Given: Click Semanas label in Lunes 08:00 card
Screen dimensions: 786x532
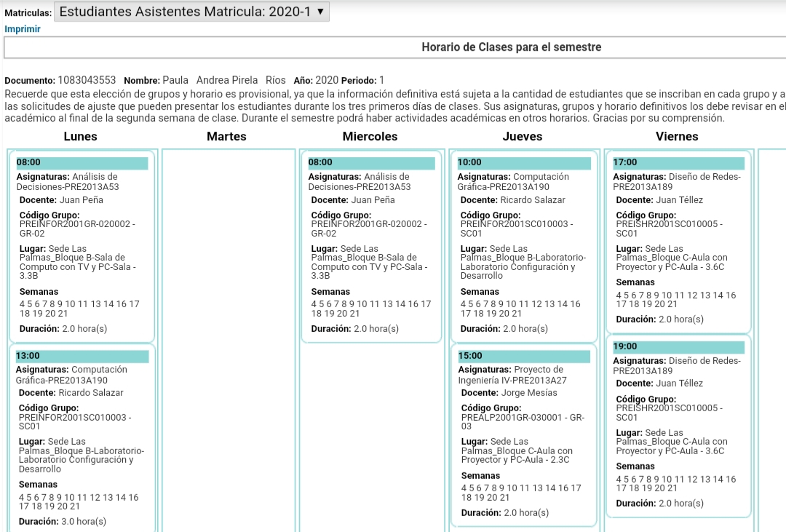Looking at the screenshot, I should click(x=39, y=292).
